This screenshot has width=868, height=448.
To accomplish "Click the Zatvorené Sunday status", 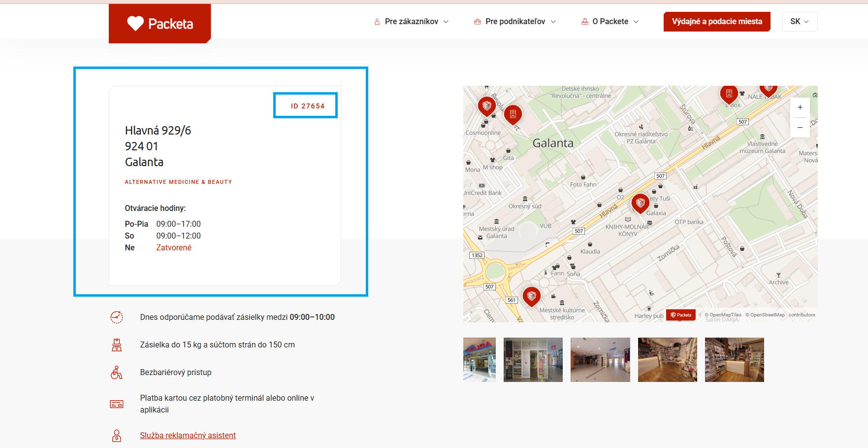I will click(x=174, y=248).
